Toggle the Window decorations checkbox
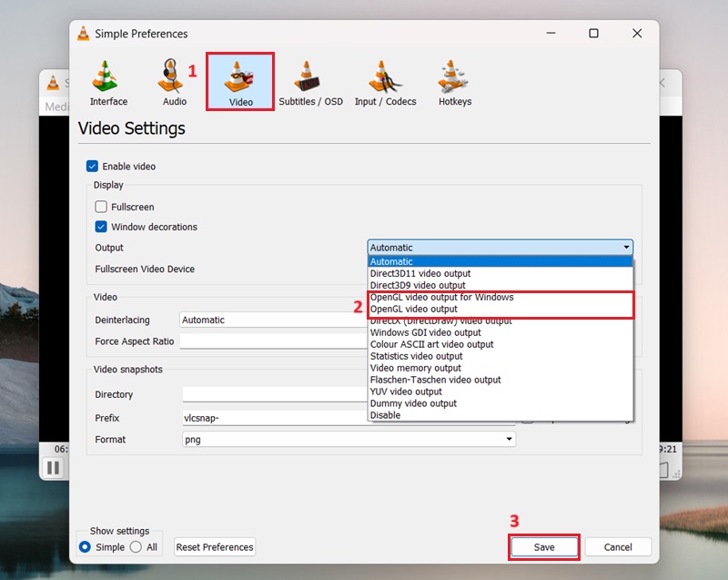The height and width of the screenshot is (580, 728). (x=101, y=227)
